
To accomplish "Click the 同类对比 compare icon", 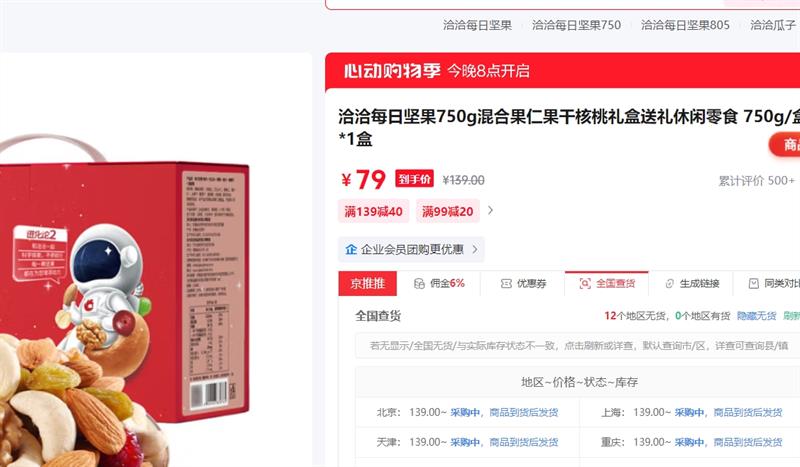I will coord(754,284).
